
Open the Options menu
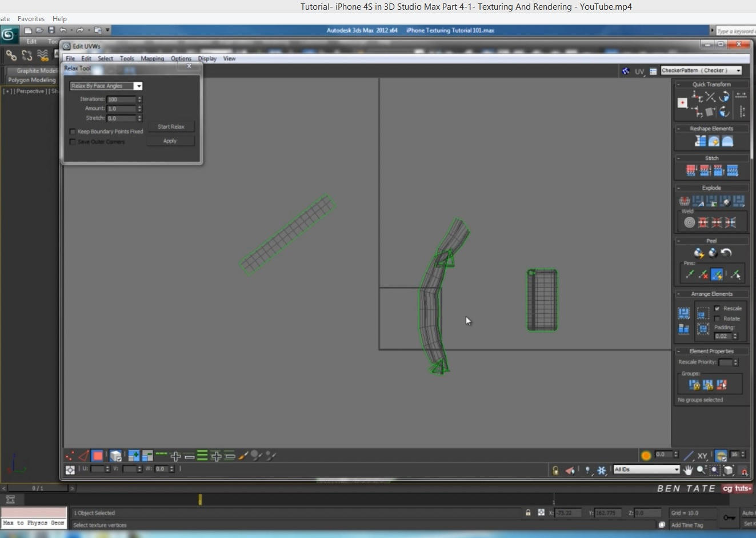[x=181, y=58]
